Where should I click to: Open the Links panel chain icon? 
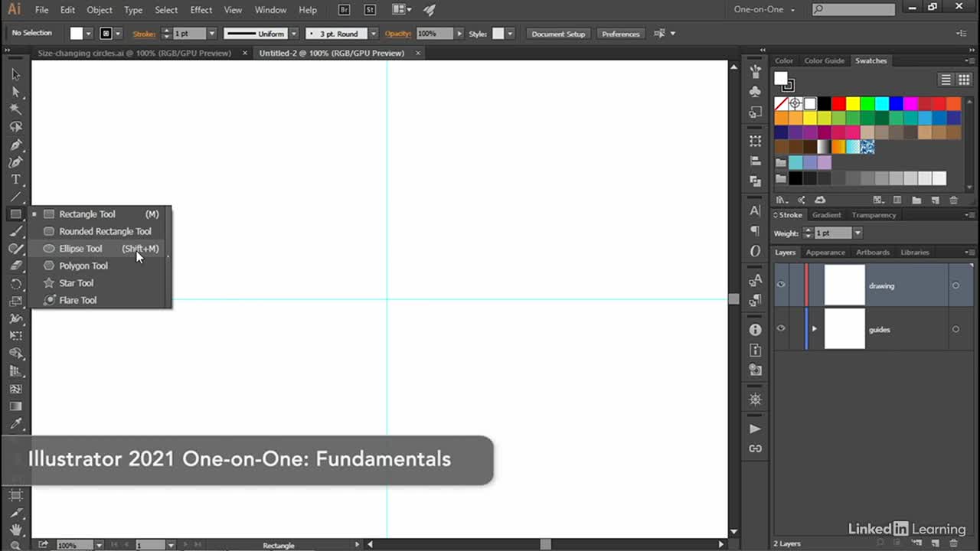click(756, 448)
